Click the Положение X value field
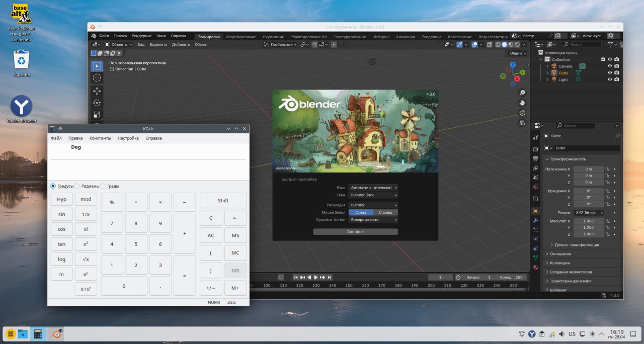 pyautogui.click(x=589, y=169)
